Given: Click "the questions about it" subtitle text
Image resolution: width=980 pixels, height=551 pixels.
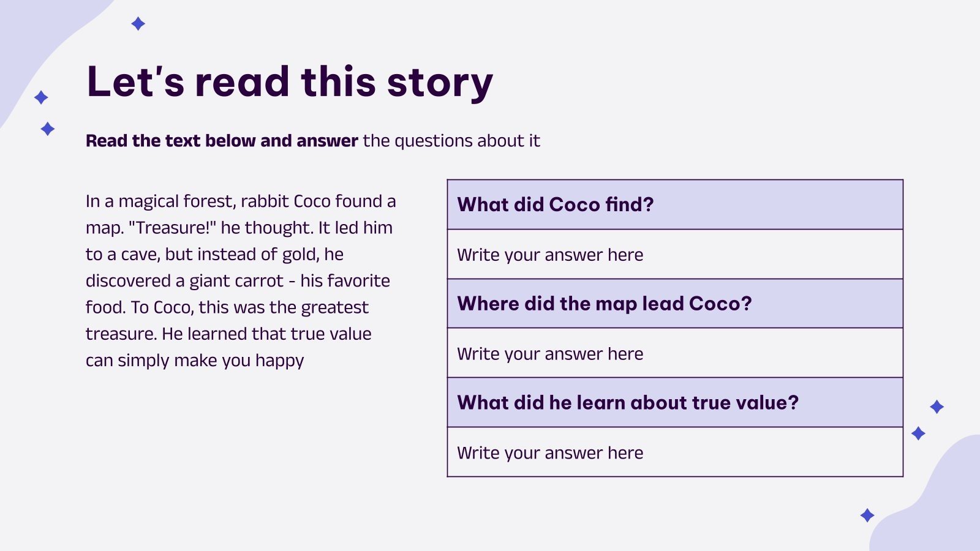Looking at the screenshot, I should point(451,141).
